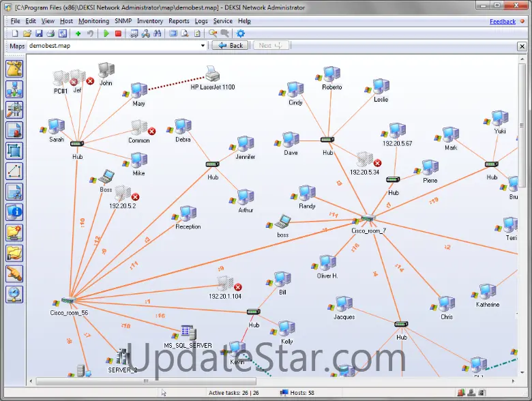Image resolution: width=532 pixels, height=401 pixels.
Task: Click the magnifier over page toolbar icon
Action: point(185,33)
